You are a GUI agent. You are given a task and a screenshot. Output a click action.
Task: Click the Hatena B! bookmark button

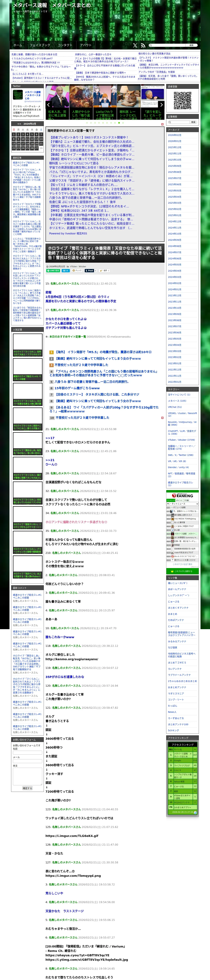pyautogui.click(x=66, y=270)
